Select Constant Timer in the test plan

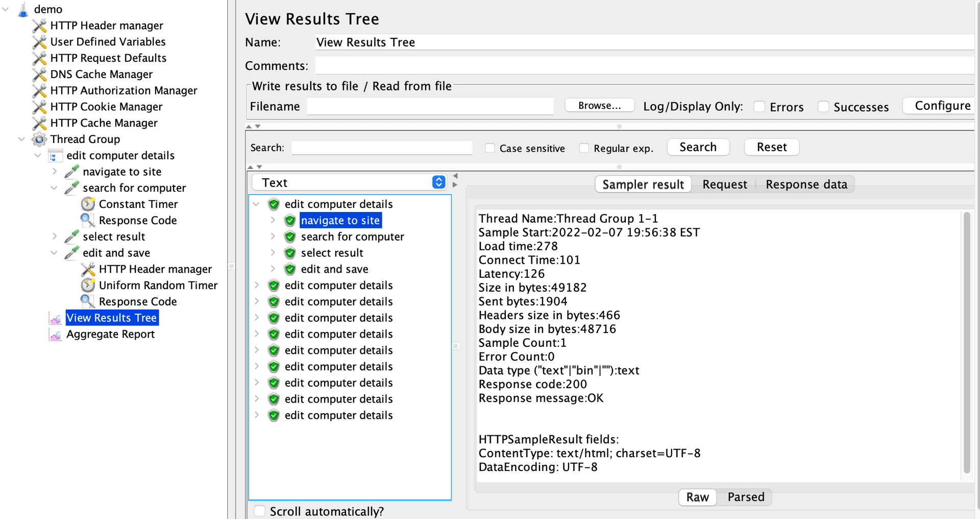click(138, 204)
